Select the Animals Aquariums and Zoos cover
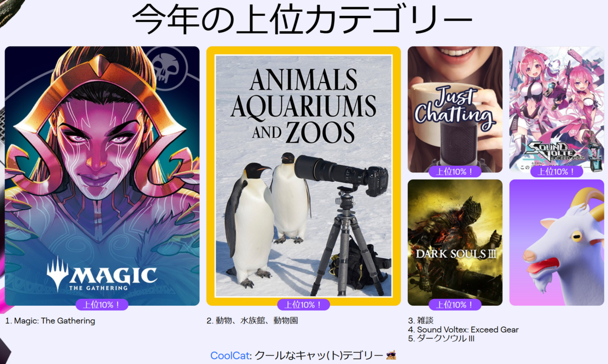This screenshot has height=364, width=608. coord(303,176)
